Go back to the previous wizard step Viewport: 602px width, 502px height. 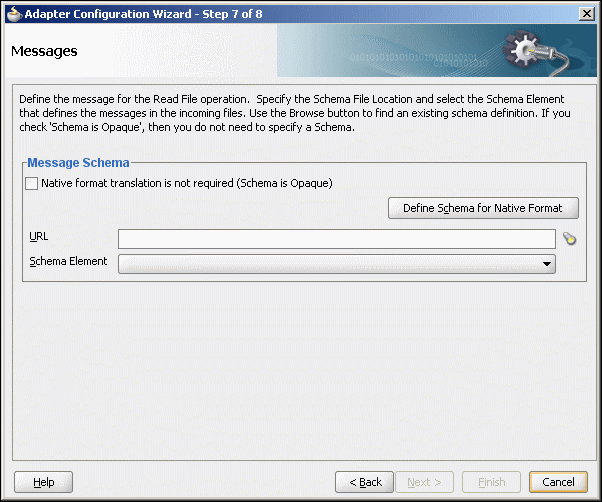click(x=364, y=482)
